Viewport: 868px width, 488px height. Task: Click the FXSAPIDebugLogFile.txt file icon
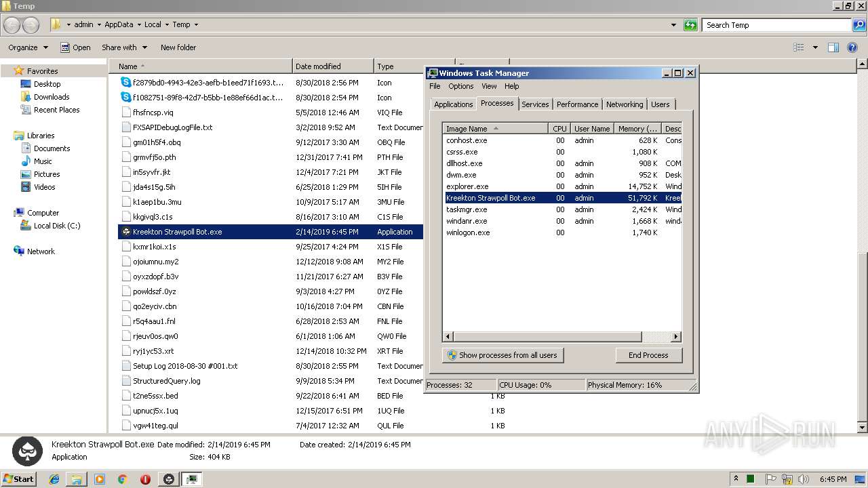tap(125, 127)
